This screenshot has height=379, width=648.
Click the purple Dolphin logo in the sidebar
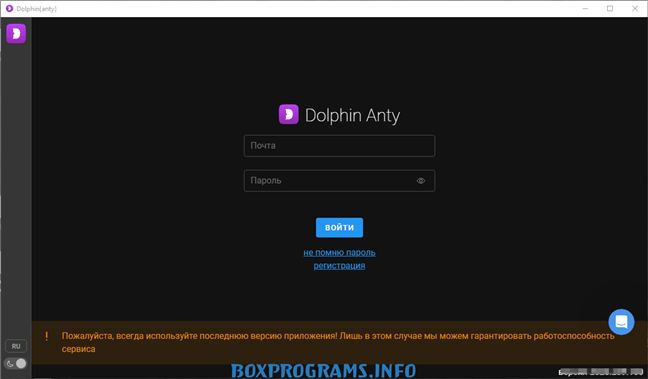pyautogui.click(x=16, y=33)
